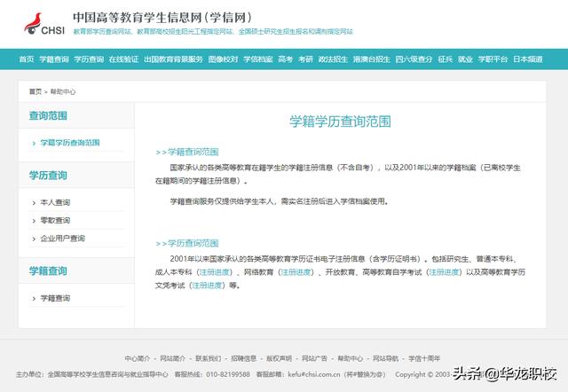Click the 学历查询 sidebar section heading
This screenshot has height=392, width=568.
(x=48, y=176)
